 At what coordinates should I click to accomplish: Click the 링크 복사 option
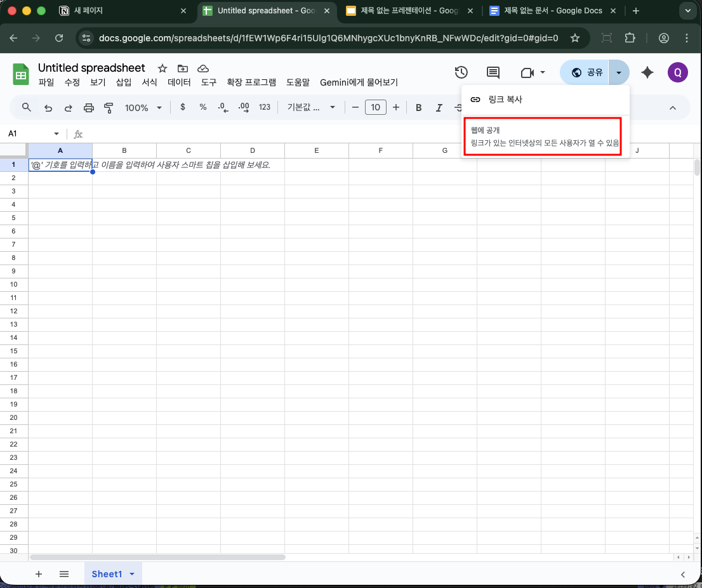click(x=504, y=100)
